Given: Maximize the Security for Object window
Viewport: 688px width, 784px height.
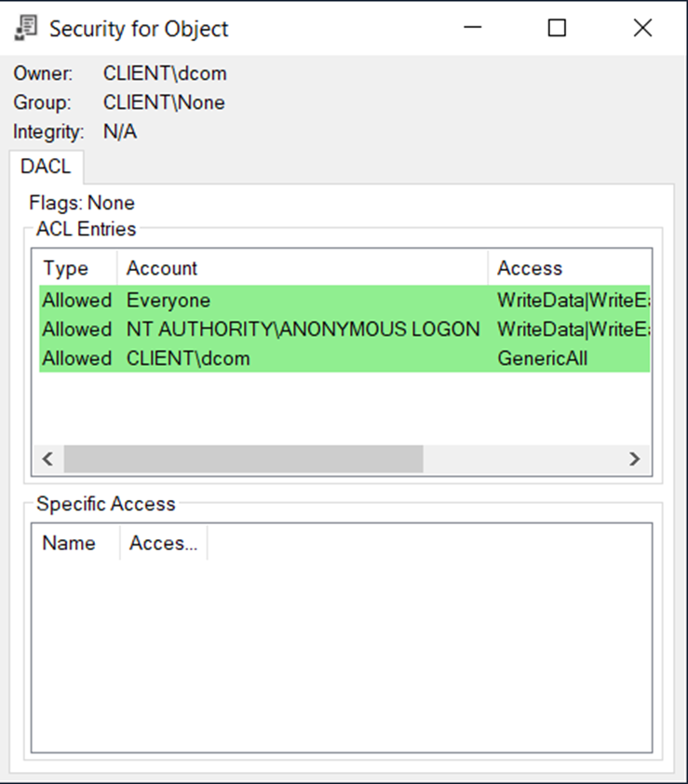Looking at the screenshot, I should [x=557, y=28].
